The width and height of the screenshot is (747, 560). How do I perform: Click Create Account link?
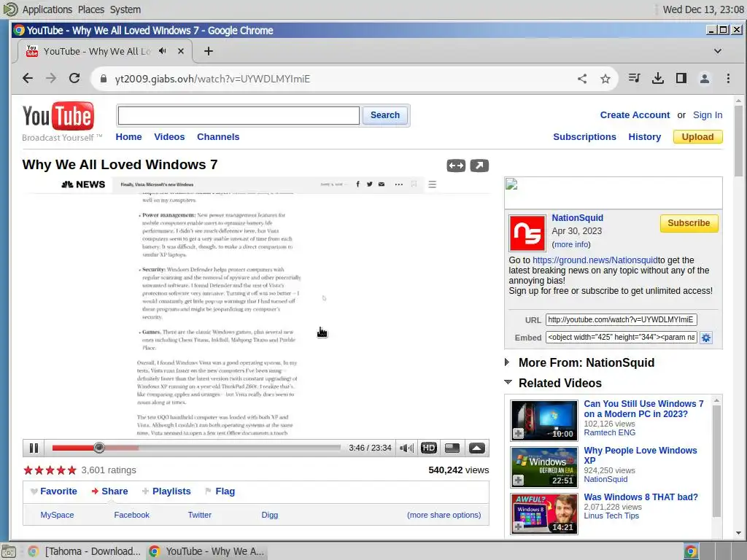[635, 115]
